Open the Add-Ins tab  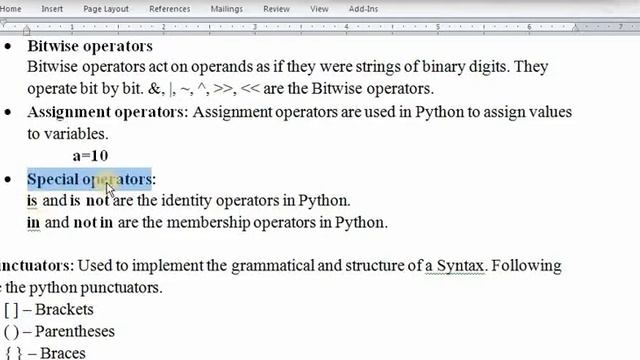pos(363,9)
